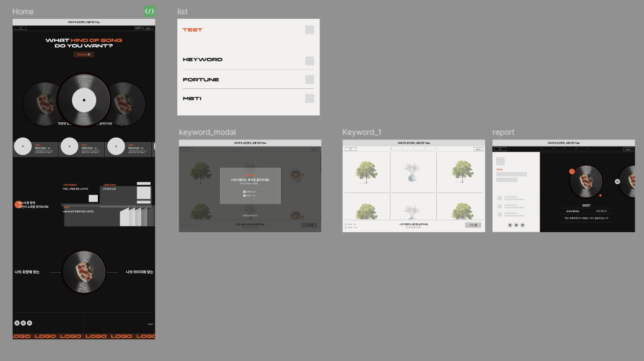Click the '나의 취향에 맞는' text in Home

(x=27, y=272)
